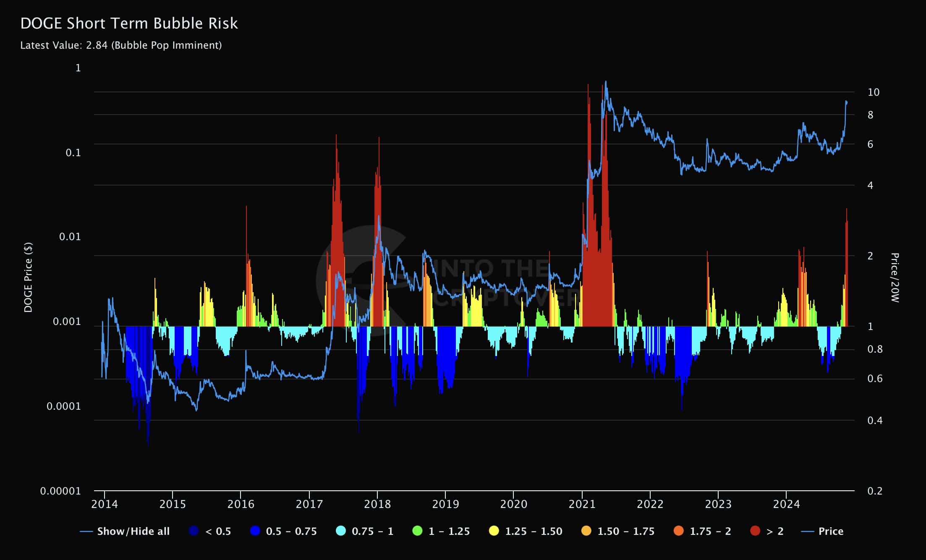Click the latest red bubble-risk bar near 2025
Viewport: 926px width, 560px height.
click(x=847, y=273)
